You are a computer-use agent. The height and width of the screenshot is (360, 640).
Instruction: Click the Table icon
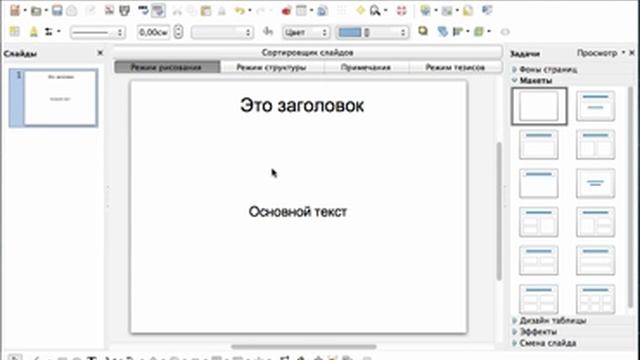301,10
